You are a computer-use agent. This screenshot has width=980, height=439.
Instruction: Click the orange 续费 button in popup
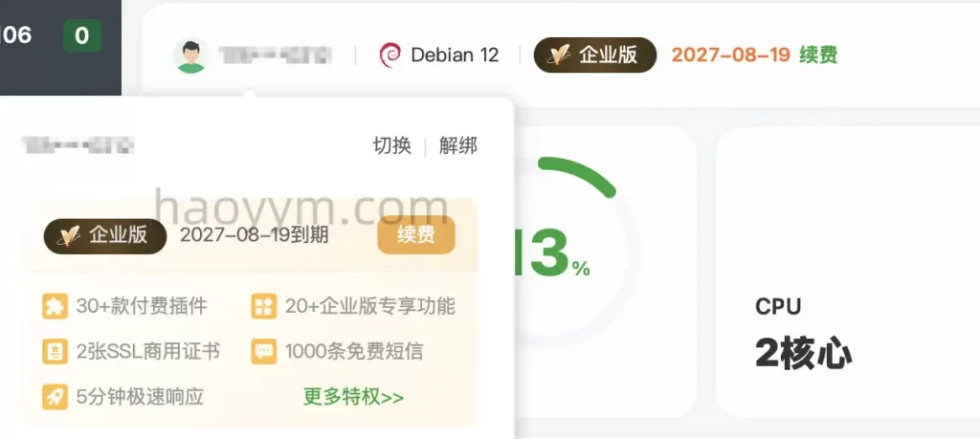(x=416, y=235)
